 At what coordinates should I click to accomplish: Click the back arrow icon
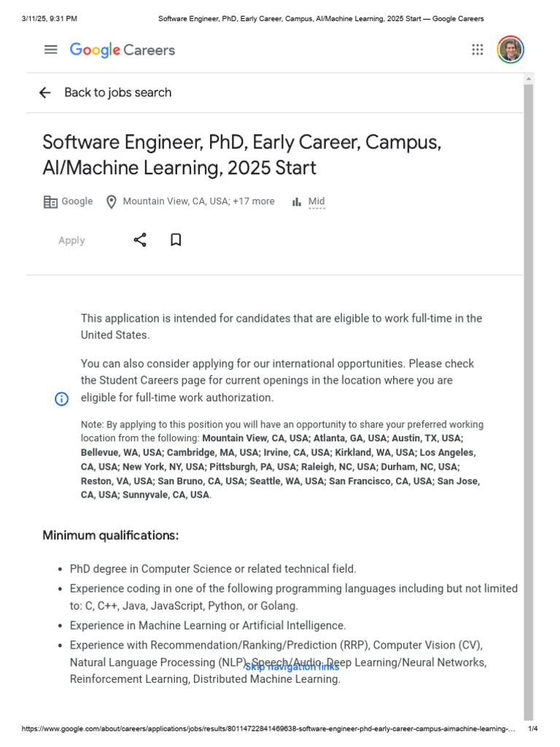tap(45, 93)
